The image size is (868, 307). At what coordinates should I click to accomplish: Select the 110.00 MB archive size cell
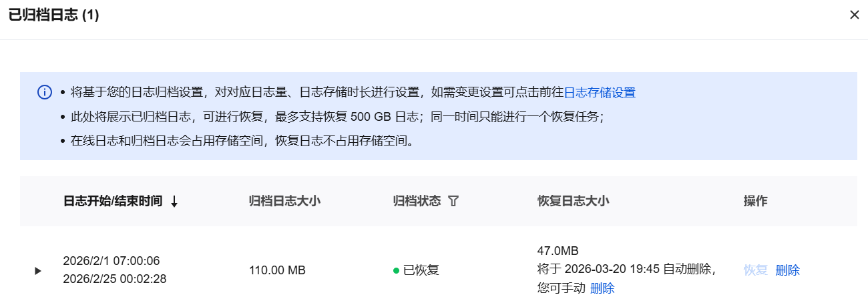pos(277,270)
